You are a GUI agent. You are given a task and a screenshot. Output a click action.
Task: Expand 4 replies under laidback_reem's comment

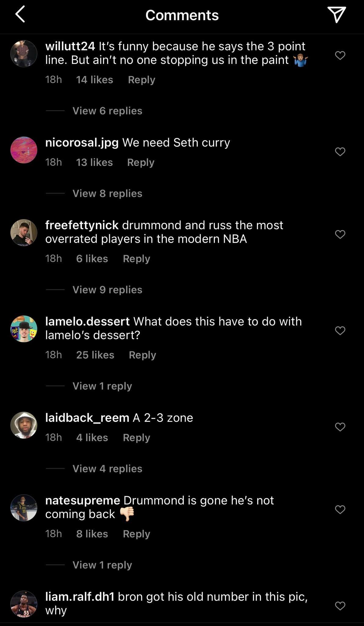107,468
